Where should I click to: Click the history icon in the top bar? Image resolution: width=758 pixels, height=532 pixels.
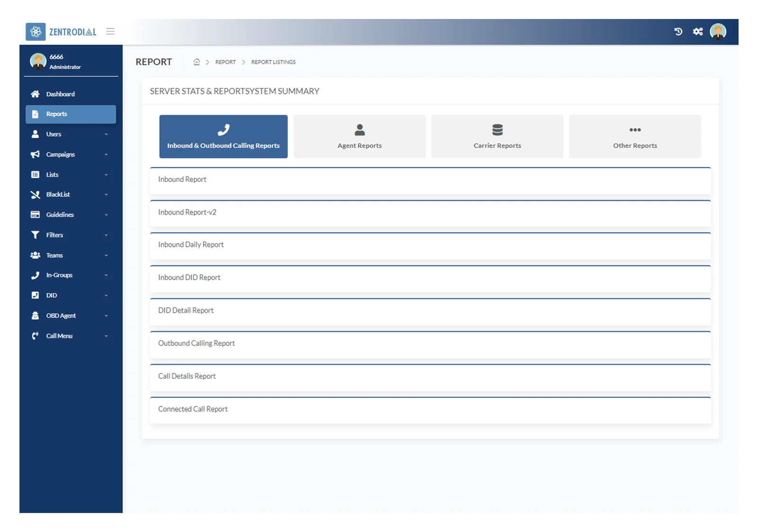pos(678,31)
